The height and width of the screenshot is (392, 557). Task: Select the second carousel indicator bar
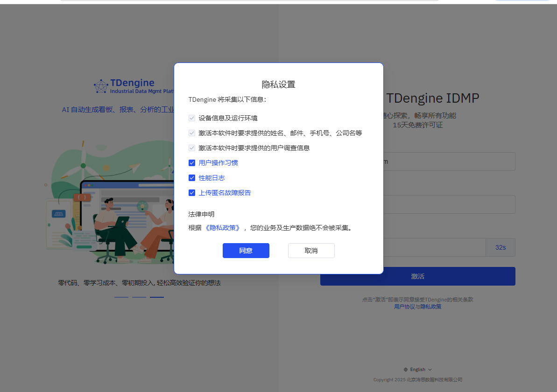click(x=139, y=297)
